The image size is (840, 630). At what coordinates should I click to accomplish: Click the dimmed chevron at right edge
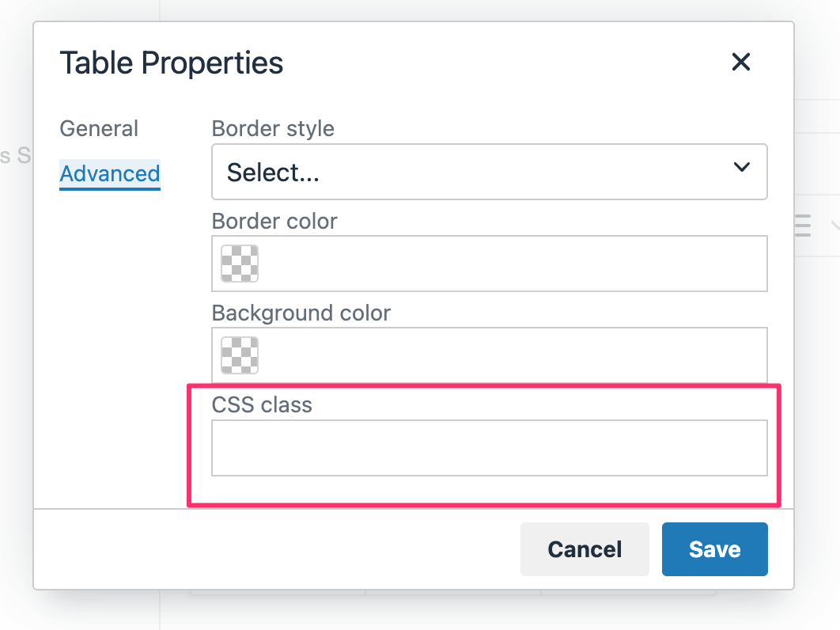(835, 225)
